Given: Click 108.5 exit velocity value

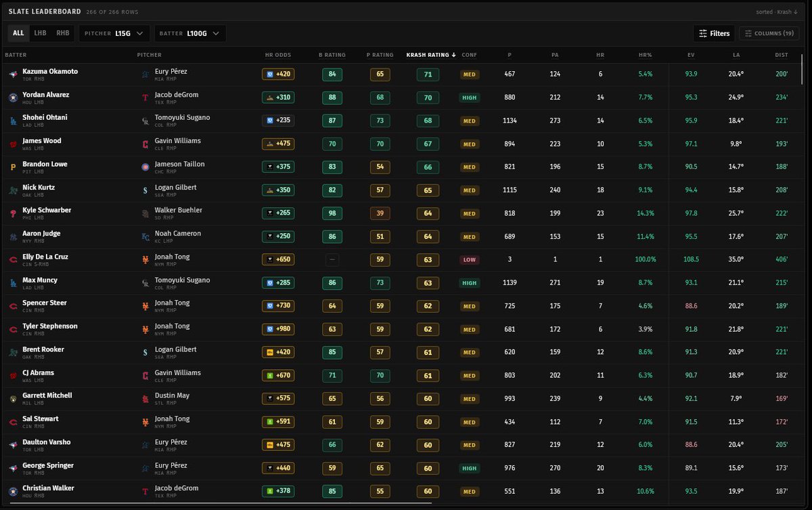Looking at the screenshot, I should click(x=691, y=259).
